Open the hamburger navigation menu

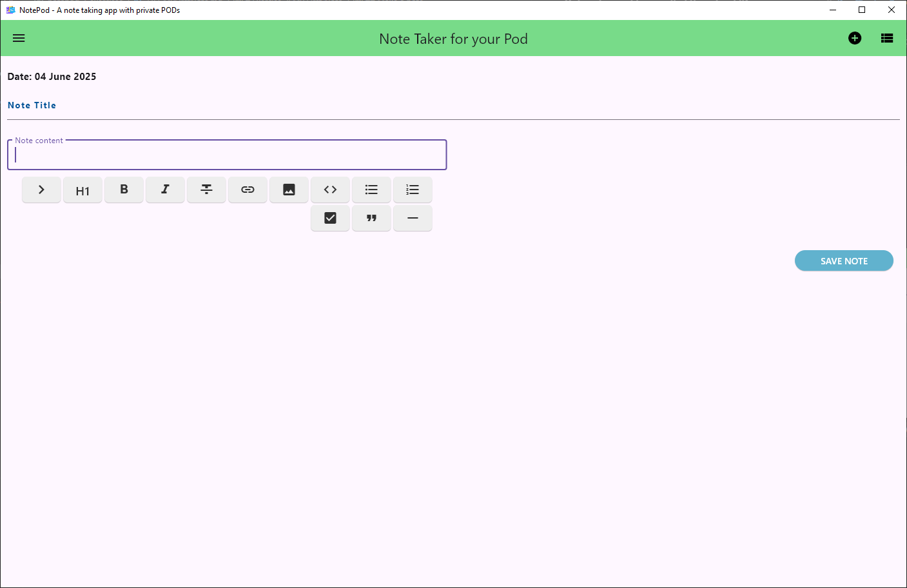click(19, 38)
